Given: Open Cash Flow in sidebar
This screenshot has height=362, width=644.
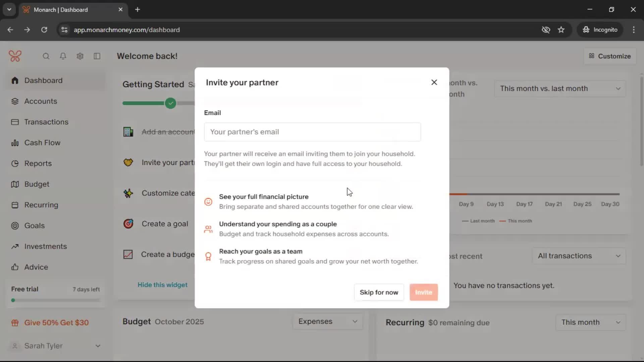Looking at the screenshot, I should click(x=42, y=143).
